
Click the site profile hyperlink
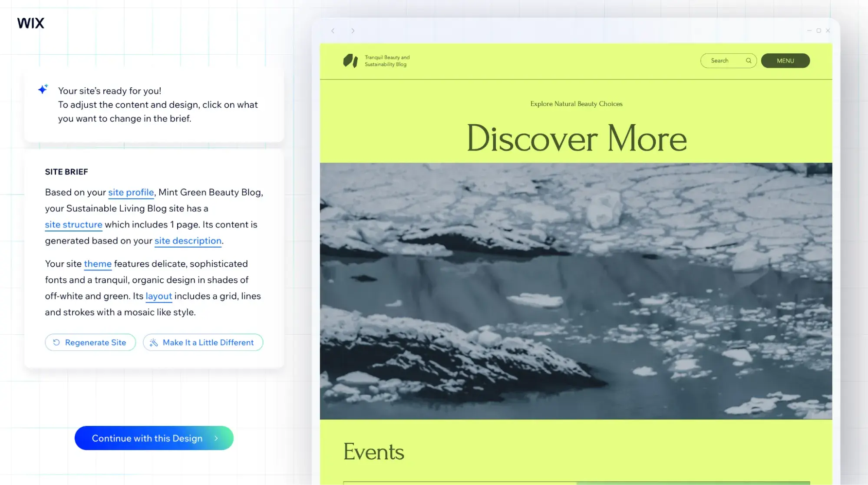[x=131, y=192]
